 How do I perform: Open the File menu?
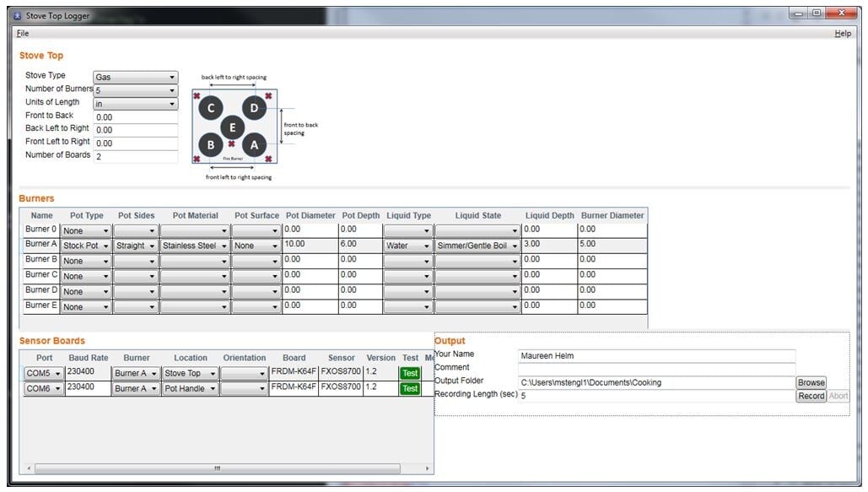23,34
